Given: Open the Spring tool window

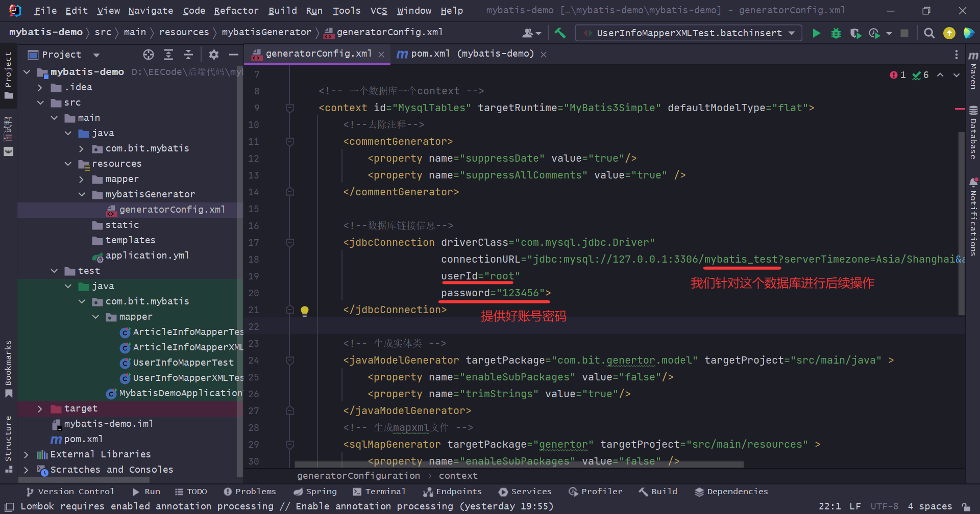Looking at the screenshot, I should point(315,492).
